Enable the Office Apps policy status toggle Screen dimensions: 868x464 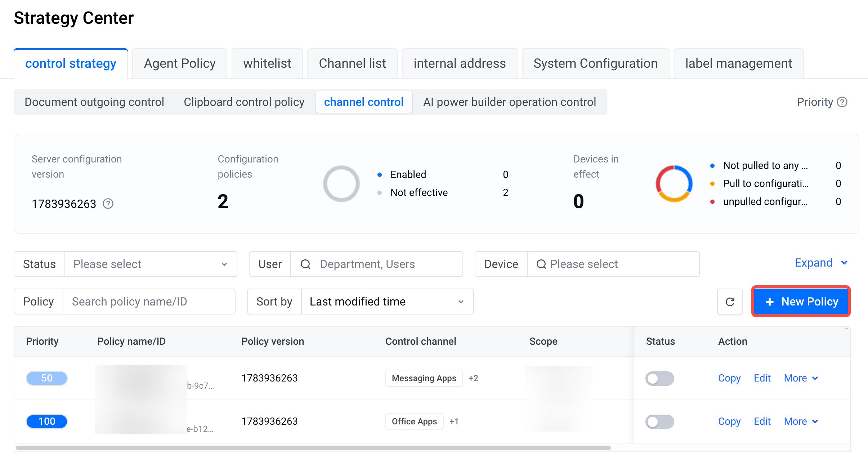click(x=659, y=422)
